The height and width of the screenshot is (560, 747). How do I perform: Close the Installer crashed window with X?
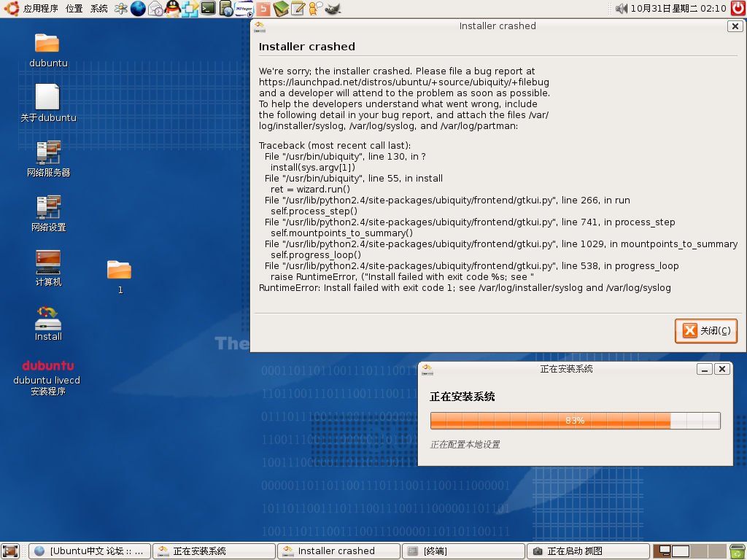[735, 26]
